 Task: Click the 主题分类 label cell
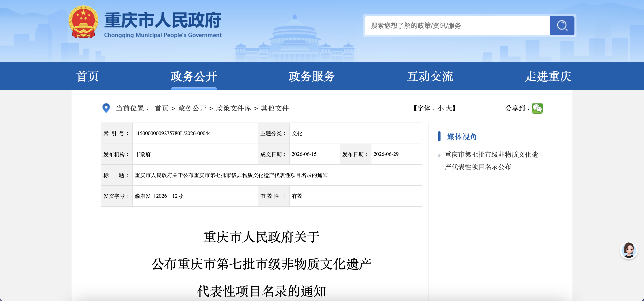[x=273, y=133]
